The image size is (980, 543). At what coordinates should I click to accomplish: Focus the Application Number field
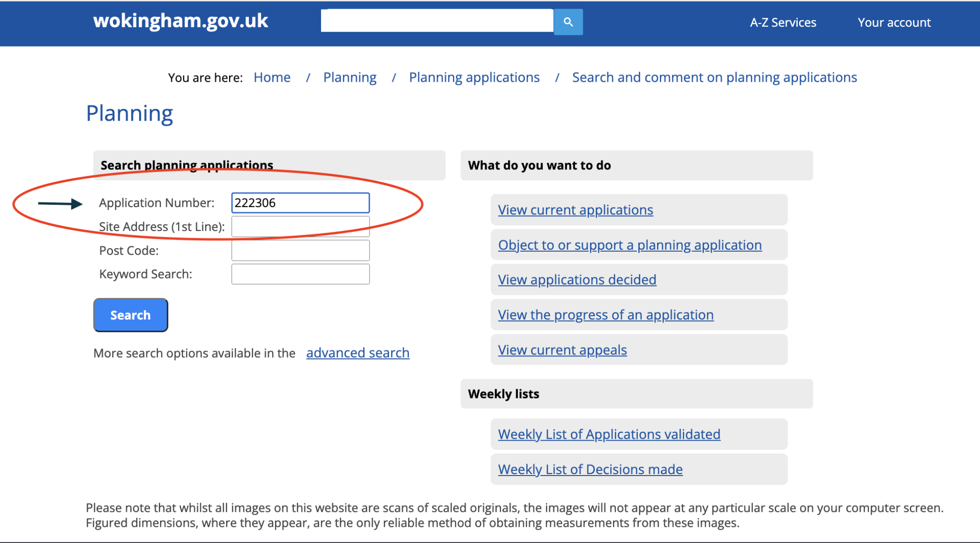[x=301, y=203]
